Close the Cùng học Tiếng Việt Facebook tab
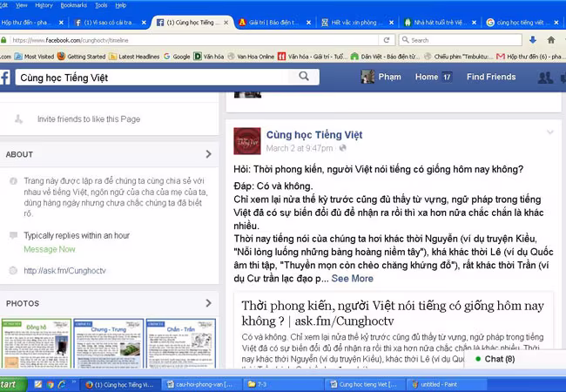Viewport: 566px width, 392px height. [226, 23]
